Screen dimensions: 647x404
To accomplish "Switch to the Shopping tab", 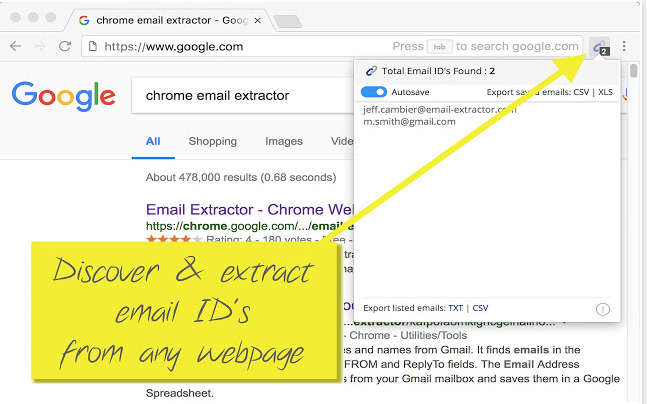I will (213, 142).
